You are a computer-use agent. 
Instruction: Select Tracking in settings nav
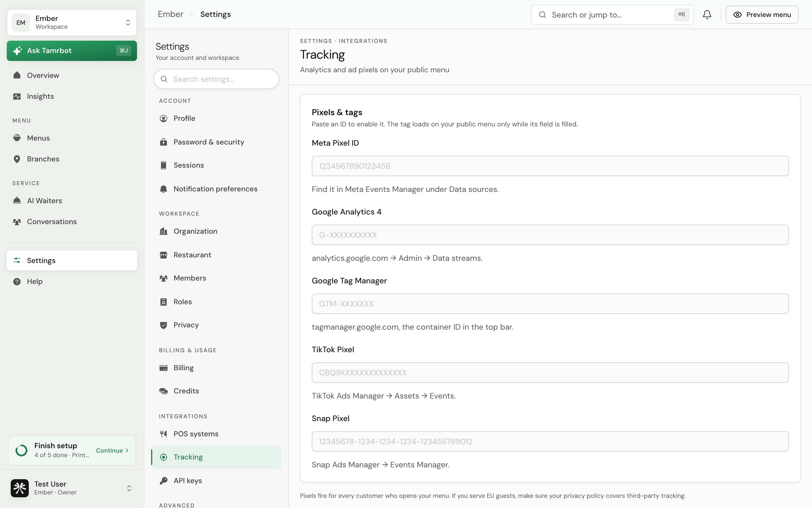point(216,457)
